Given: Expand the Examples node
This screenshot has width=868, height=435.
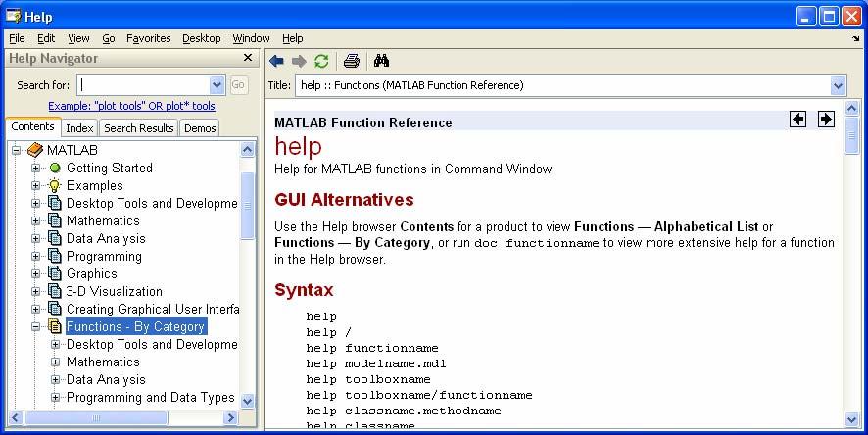Looking at the screenshot, I should coord(35,185).
